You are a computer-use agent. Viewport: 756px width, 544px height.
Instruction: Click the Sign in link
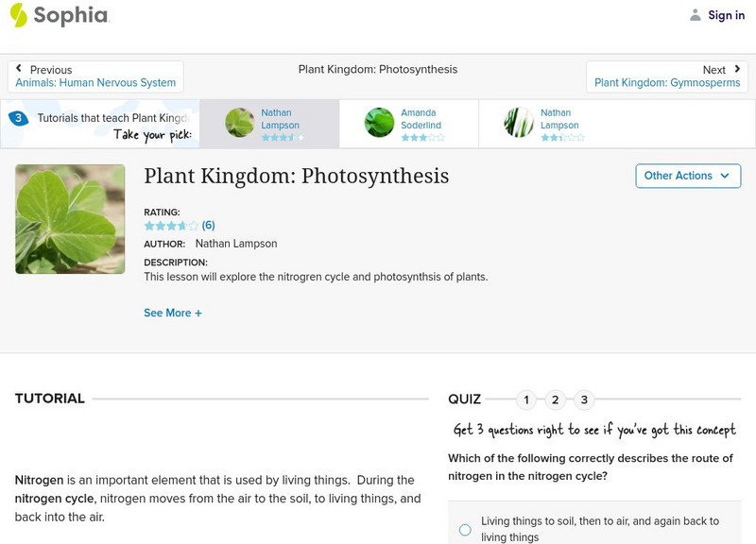(x=726, y=15)
